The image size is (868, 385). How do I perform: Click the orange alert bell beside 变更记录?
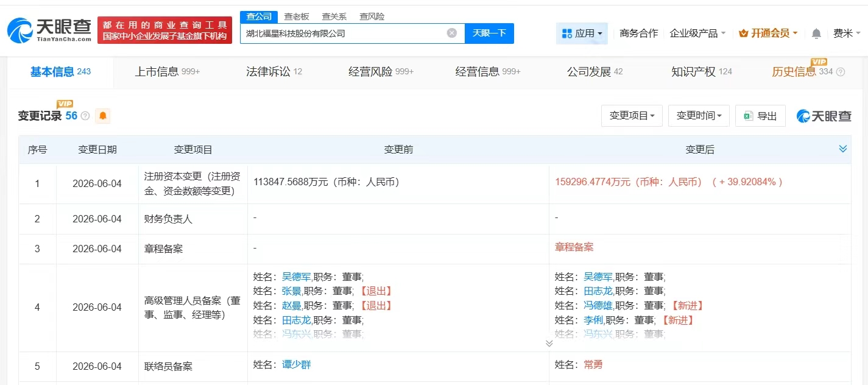tap(103, 116)
